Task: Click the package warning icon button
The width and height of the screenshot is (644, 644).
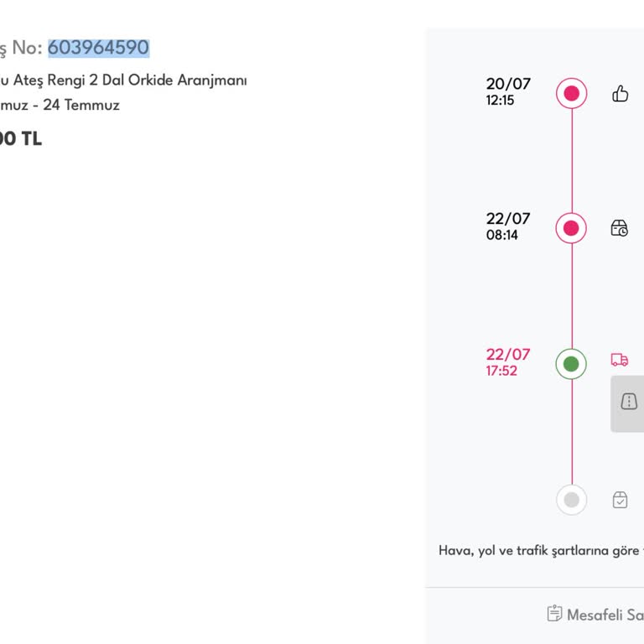Action: (x=629, y=402)
